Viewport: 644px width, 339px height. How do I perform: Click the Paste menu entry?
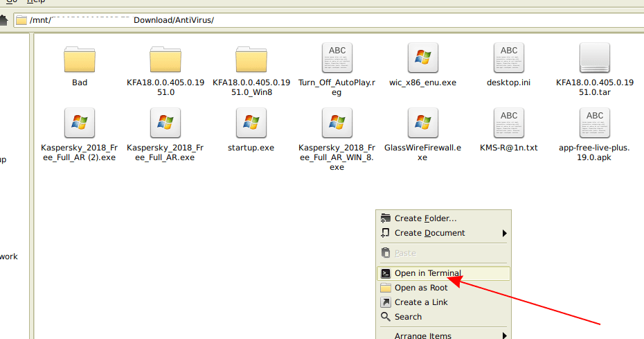coord(444,254)
